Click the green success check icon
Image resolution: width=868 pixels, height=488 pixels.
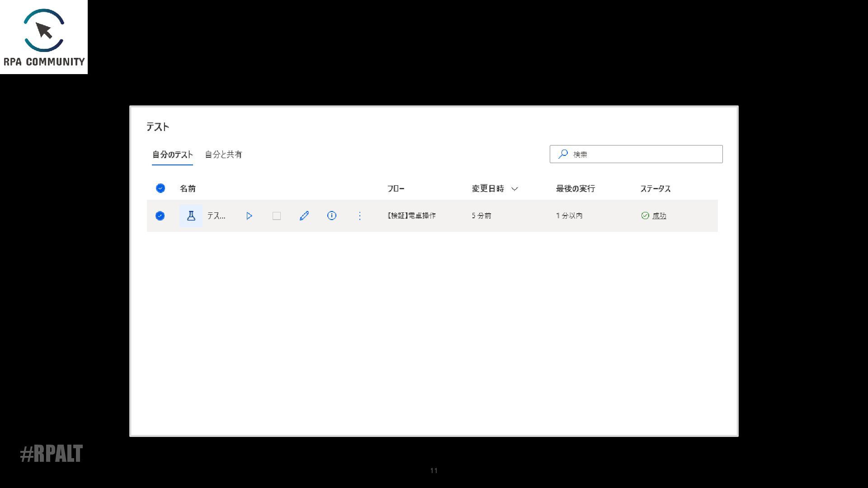pos(645,216)
